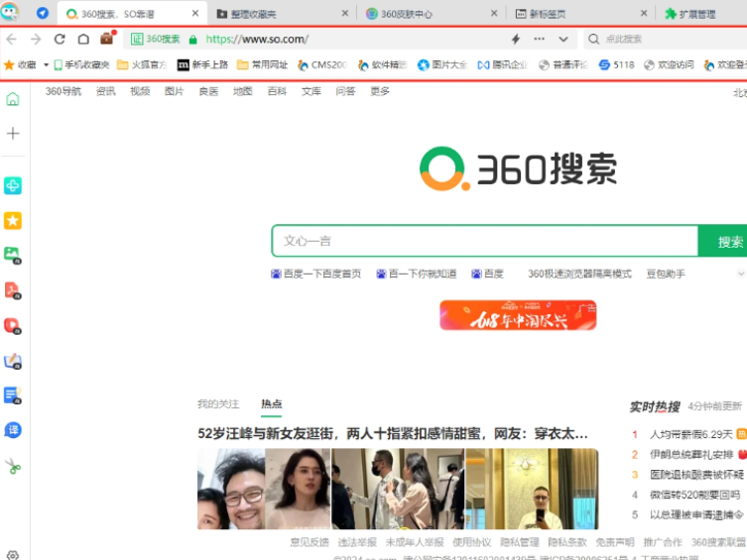The image size is (747, 560).
Task: Open the teal cross sidebar app
Action: tap(13, 185)
